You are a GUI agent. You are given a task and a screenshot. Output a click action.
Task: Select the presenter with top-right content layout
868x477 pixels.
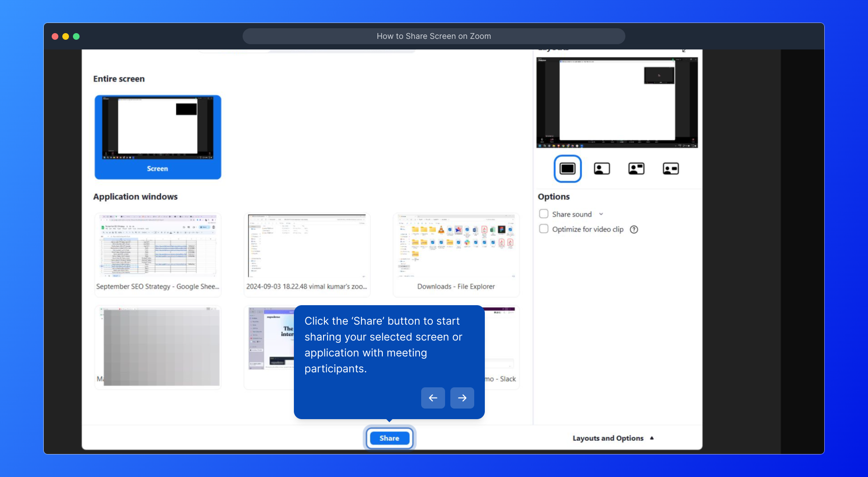(636, 169)
